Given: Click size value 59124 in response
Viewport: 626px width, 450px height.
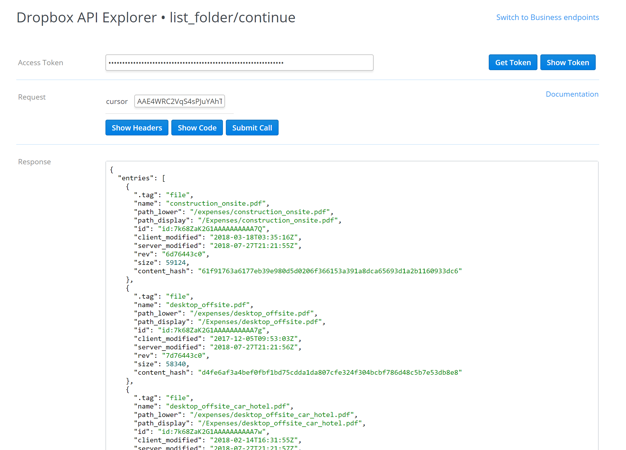Looking at the screenshot, I should 175,263.
